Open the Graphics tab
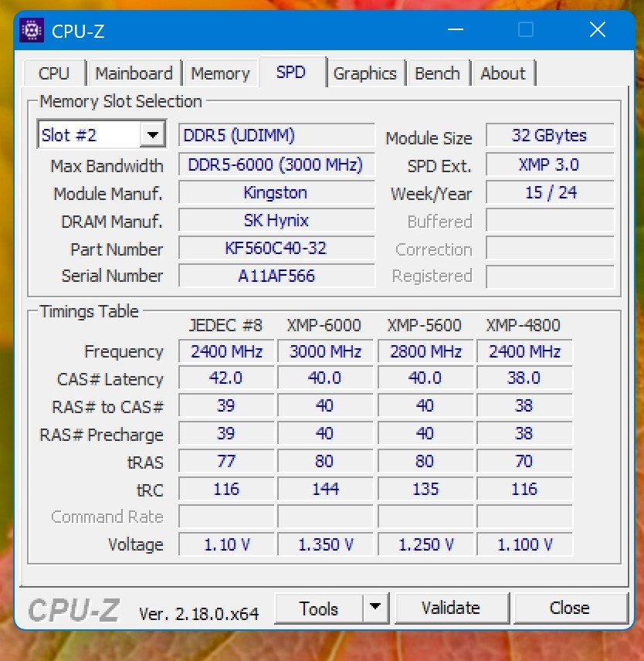The height and width of the screenshot is (661, 644). [365, 73]
